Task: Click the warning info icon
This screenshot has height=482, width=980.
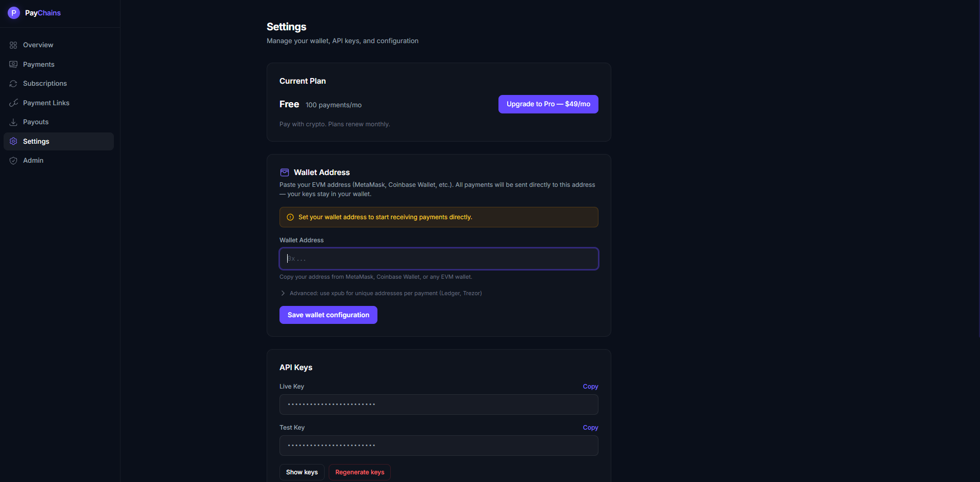Action: coord(290,217)
